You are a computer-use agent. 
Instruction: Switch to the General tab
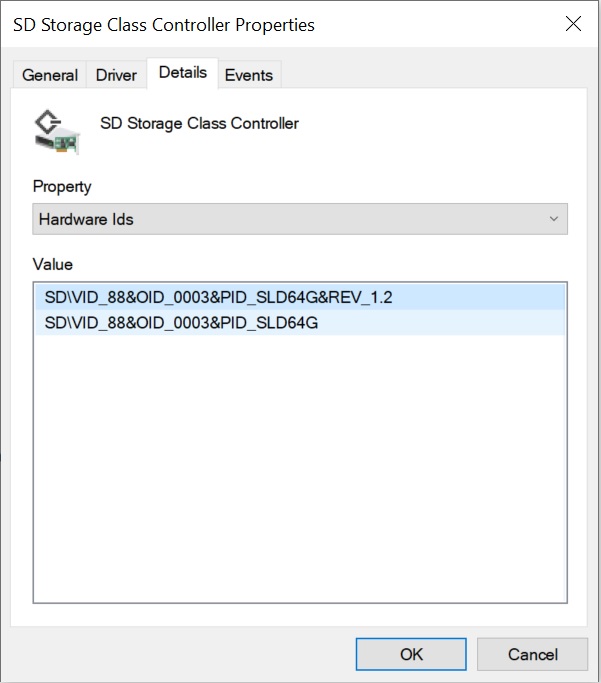point(50,75)
